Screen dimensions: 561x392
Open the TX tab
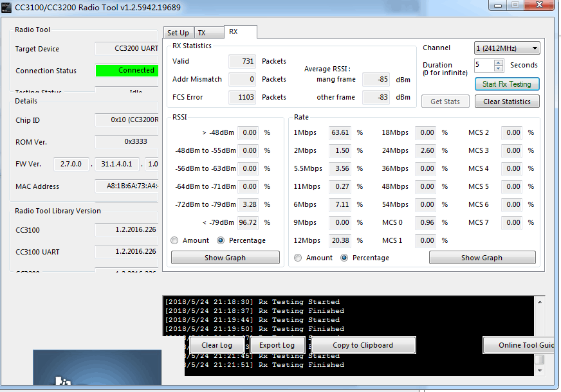(x=208, y=33)
